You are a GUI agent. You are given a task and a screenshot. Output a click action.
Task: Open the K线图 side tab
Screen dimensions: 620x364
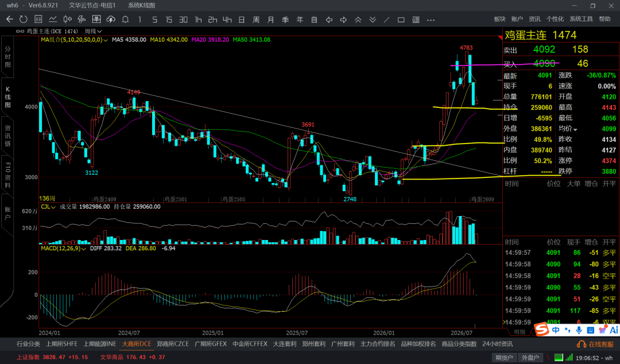7,96
